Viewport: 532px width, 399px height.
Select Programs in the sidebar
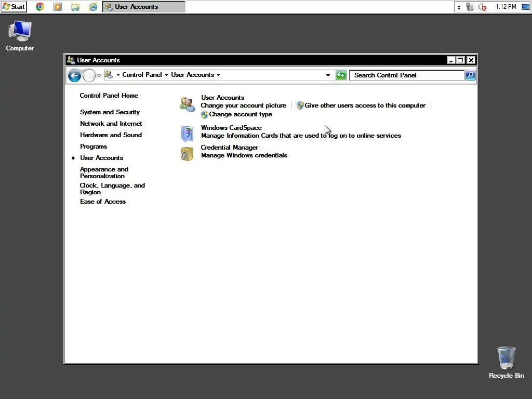tap(94, 147)
